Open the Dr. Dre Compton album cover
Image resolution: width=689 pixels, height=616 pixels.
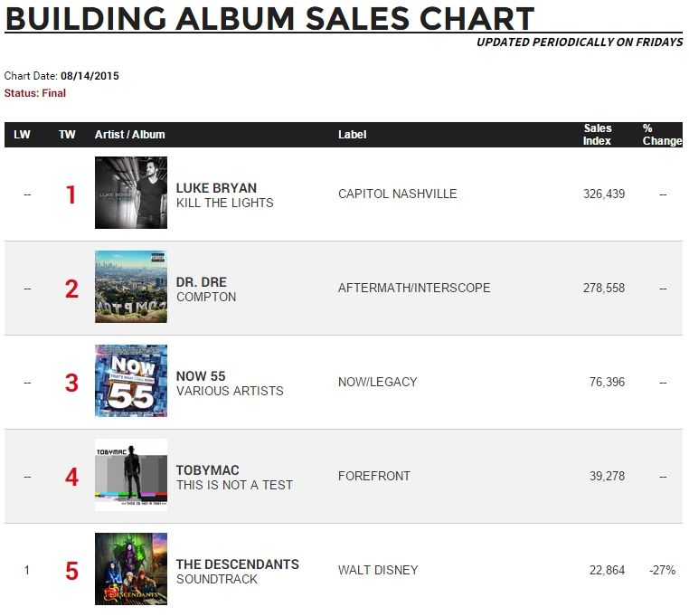[131, 287]
